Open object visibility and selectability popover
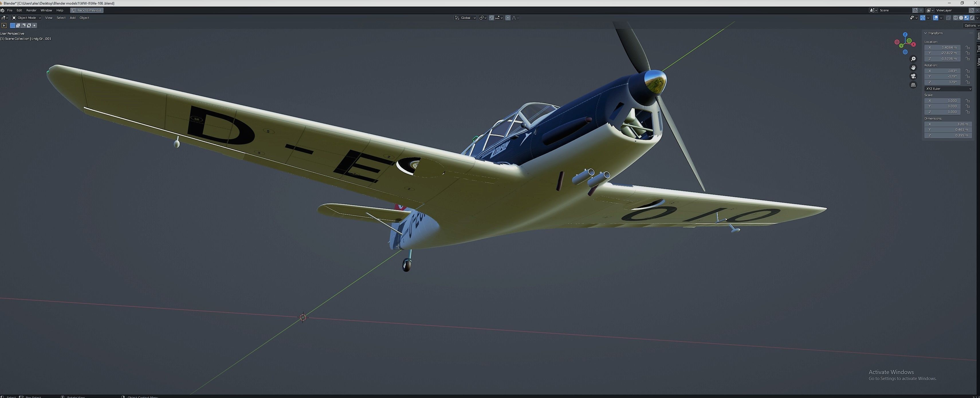 pos(914,18)
